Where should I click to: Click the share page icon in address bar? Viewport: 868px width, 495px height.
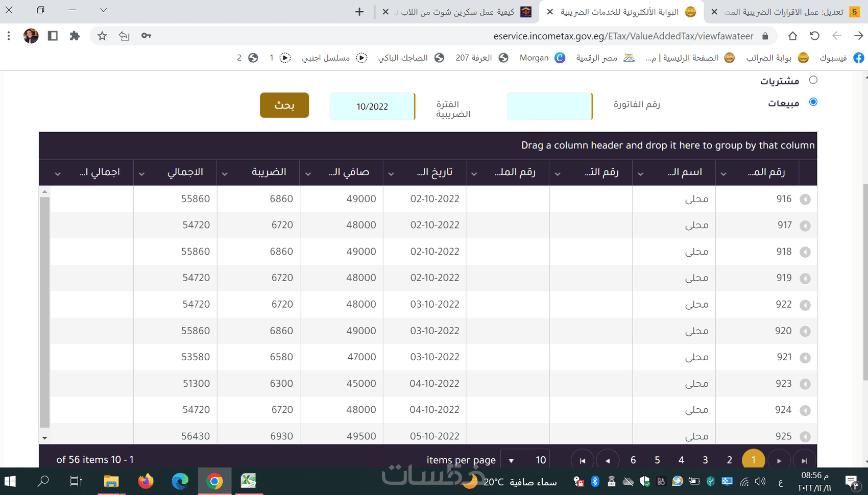(x=124, y=36)
